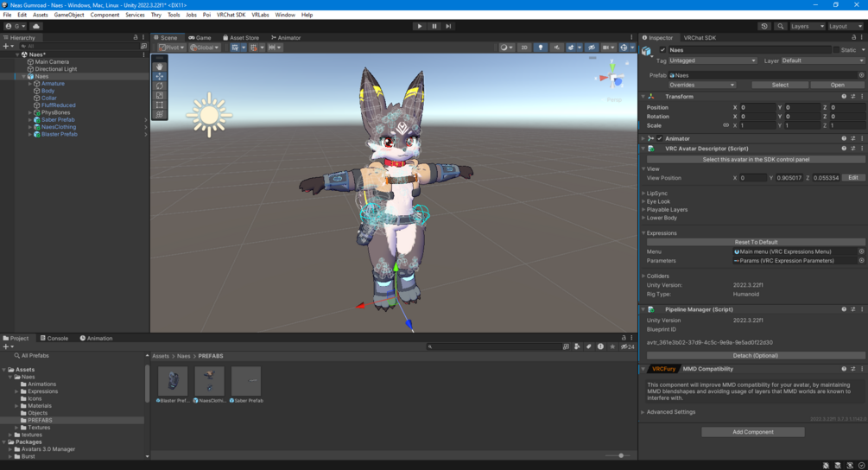The height and width of the screenshot is (470, 868).
Task: Toggle the scale constrain proportions link icon
Action: [x=725, y=125]
